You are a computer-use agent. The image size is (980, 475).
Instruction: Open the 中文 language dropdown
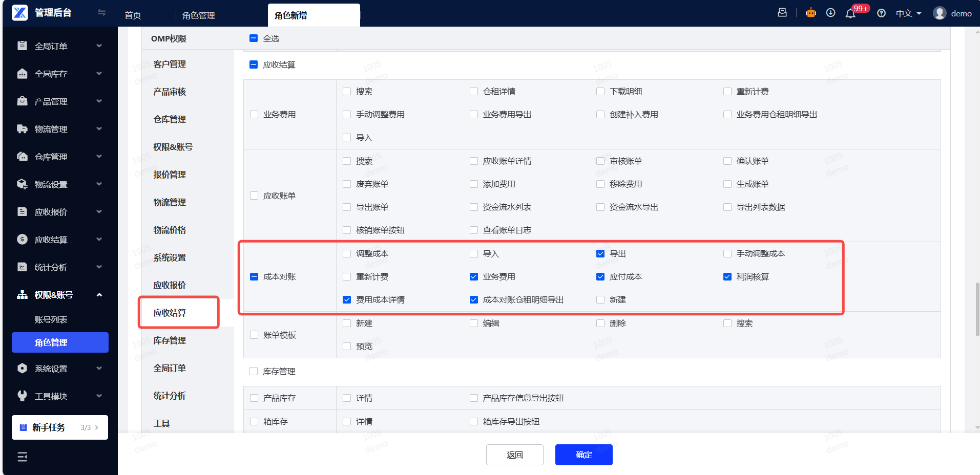tap(908, 13)
